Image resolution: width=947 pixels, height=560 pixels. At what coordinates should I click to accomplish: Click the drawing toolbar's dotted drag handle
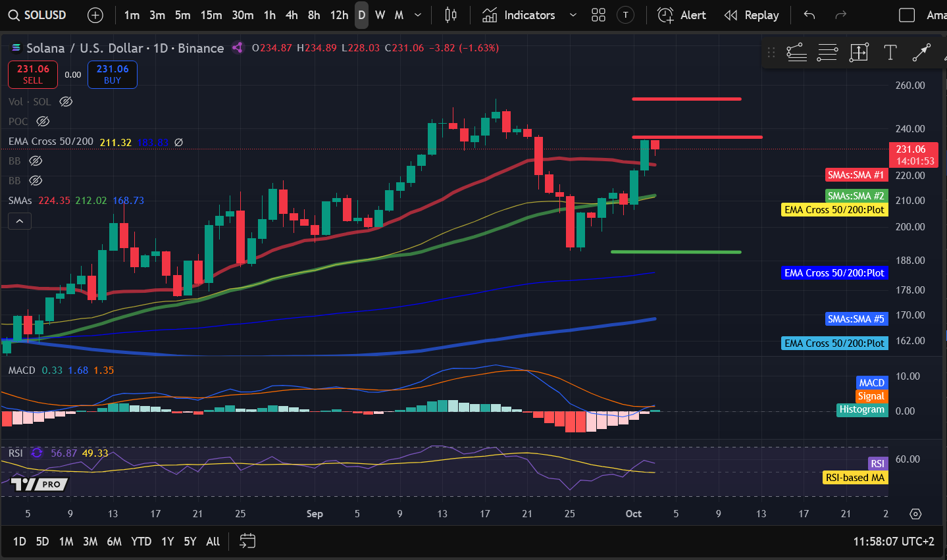point(771,52)
